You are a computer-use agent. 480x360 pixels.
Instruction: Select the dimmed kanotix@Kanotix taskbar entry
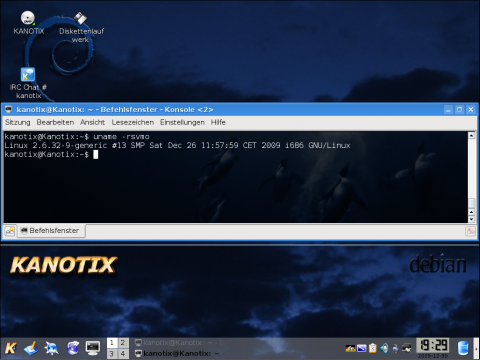pyautogui.click(x=179, y=343)
